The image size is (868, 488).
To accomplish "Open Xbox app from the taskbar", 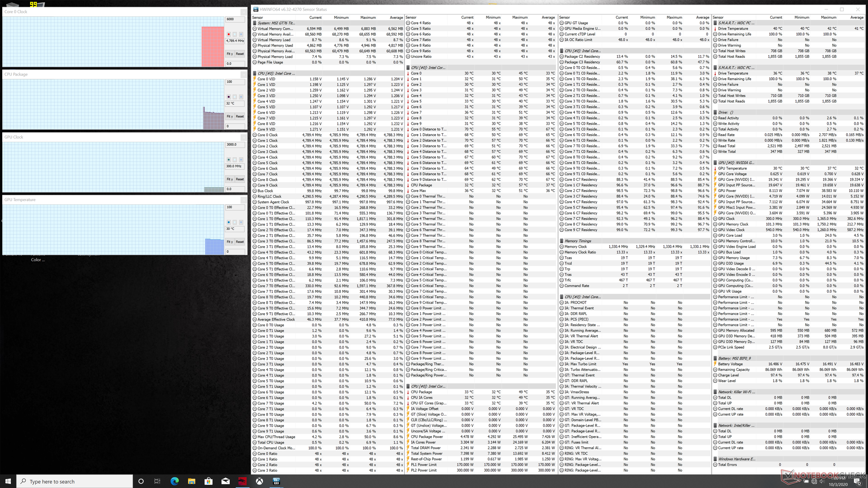I will click(x=259, y=481).
